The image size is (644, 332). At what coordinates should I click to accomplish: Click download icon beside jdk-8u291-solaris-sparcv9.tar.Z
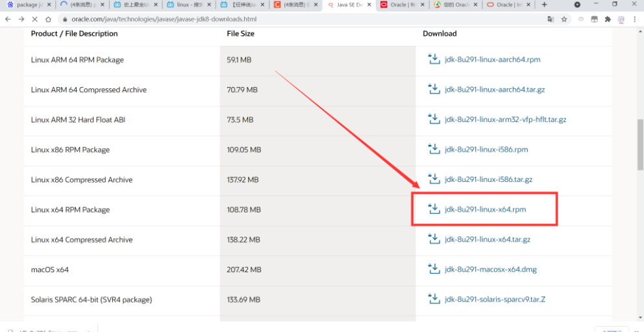(434, 299)
